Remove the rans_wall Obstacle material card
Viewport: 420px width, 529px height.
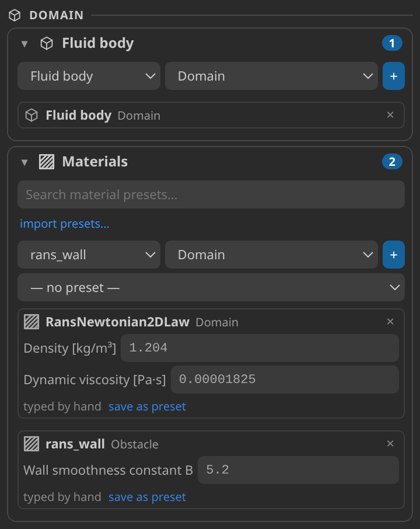[390, 444]
